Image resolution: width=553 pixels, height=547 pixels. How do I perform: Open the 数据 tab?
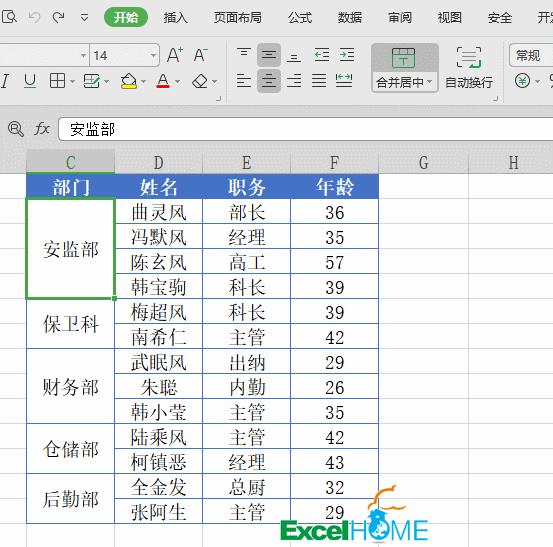click(x=350, y=17)
